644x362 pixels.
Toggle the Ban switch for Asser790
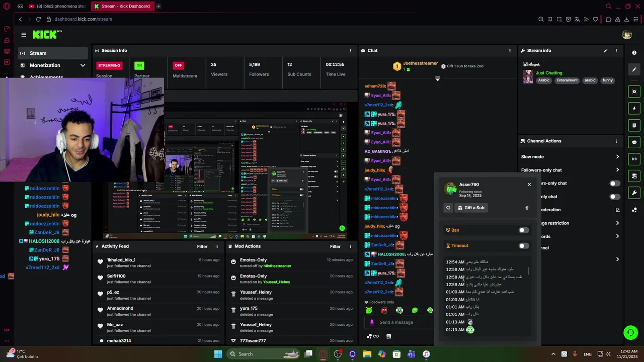[524, 230]
